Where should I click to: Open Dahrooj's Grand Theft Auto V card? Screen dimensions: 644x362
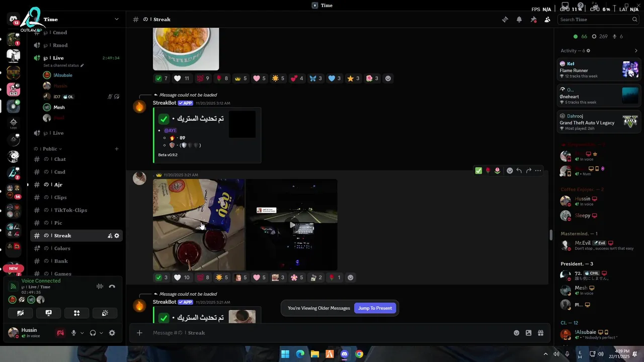(x=599, y=122)
